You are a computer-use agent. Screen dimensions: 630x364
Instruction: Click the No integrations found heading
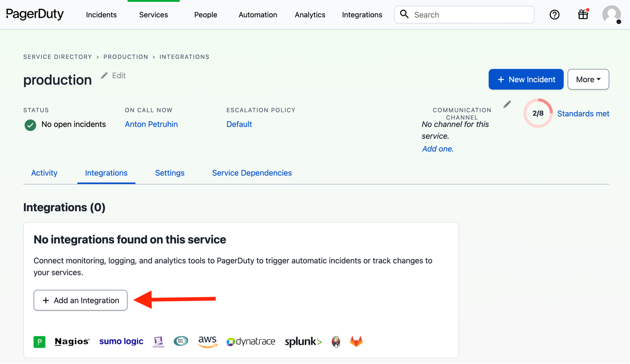pos(130,240)
